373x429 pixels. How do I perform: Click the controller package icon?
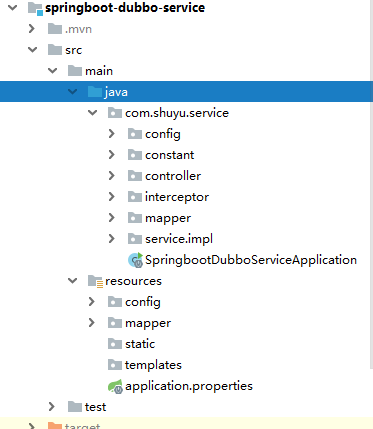(135, 176)
